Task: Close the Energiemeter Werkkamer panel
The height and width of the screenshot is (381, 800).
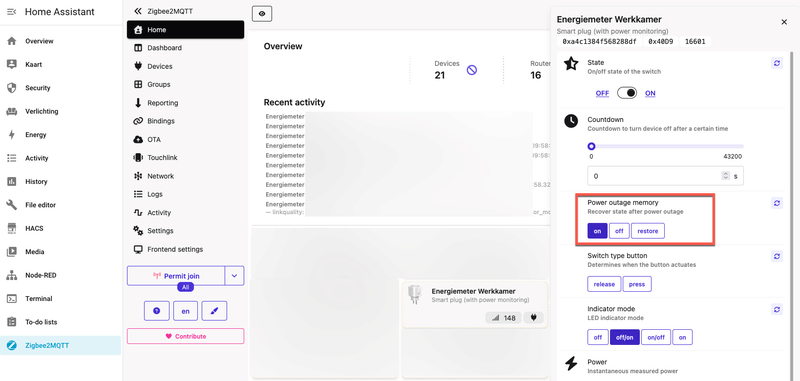Action: [x=784, y=22]
